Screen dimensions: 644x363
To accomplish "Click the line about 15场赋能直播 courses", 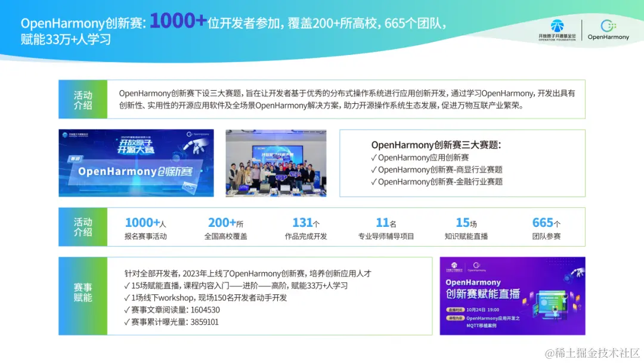I will tap(236, 285).
